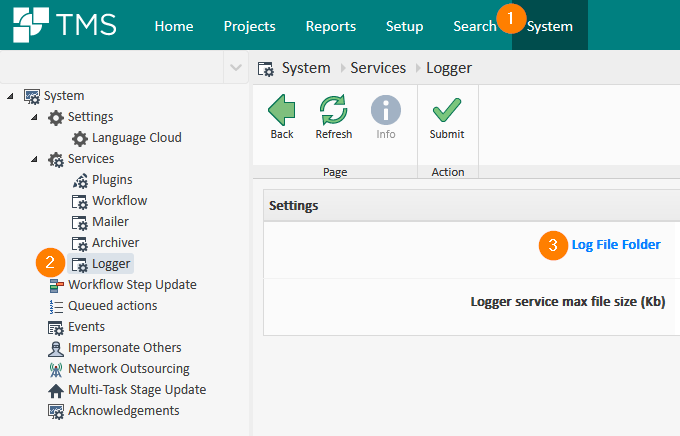This screenshot has width=680, height=436.
Task: Open the Queued actions tree item
Action: point(112,306)
